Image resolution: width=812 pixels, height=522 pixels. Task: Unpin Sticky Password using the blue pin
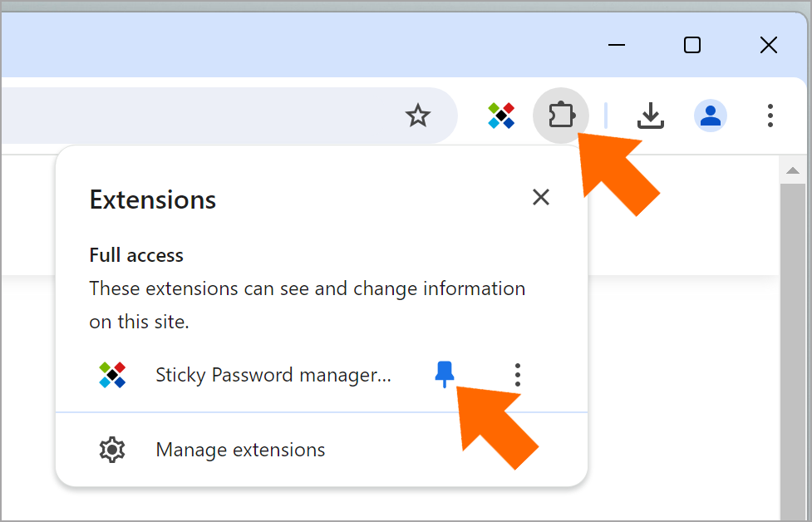[x=445, y=374]
